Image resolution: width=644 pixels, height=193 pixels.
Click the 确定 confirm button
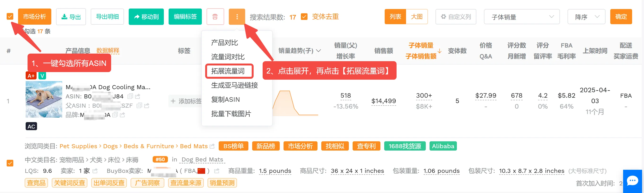pyautogui.click(x=621, y=17)
